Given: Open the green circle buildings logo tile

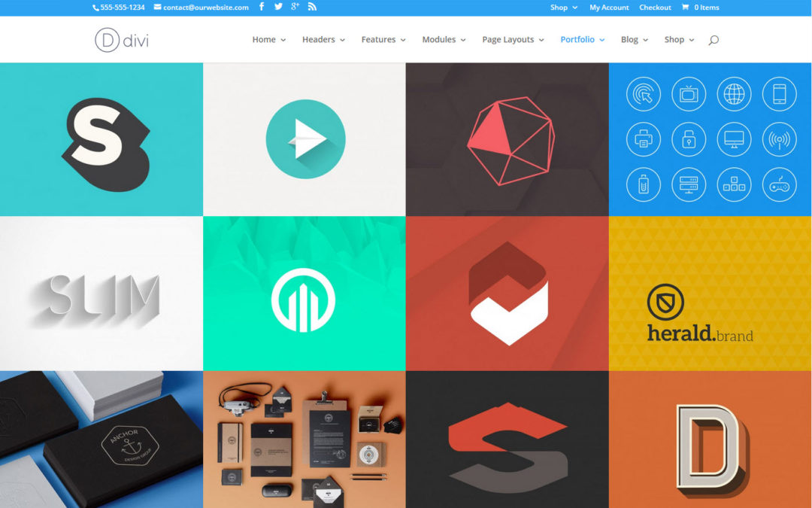Looking at the screenshot, I should (304, 294).
